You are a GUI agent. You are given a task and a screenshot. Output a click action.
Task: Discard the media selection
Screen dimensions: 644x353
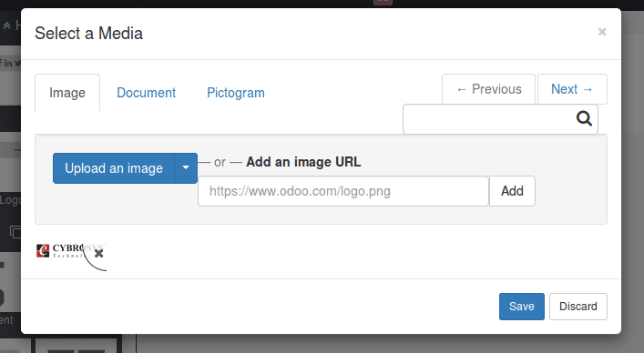(578, 307)
